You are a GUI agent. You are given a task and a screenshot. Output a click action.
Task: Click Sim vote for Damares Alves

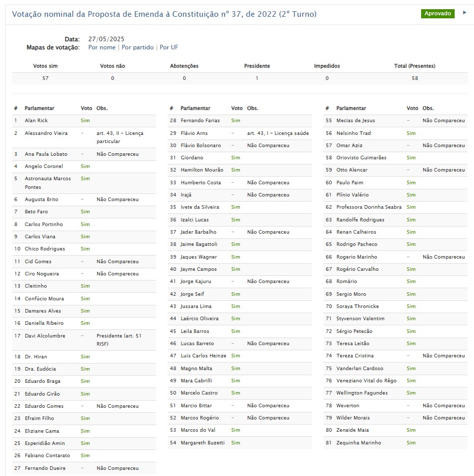[85, 311]
